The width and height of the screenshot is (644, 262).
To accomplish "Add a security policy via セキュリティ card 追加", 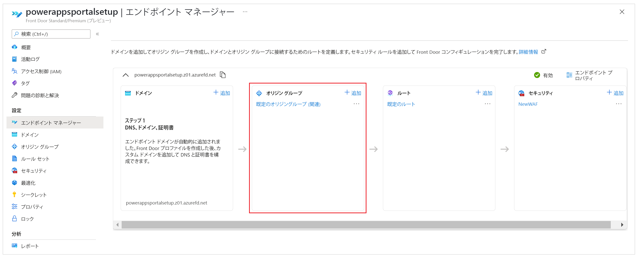I will tap(615, 93).
